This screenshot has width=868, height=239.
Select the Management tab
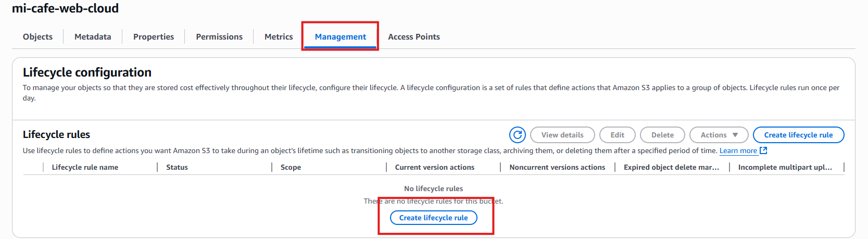tap(341, 36)
